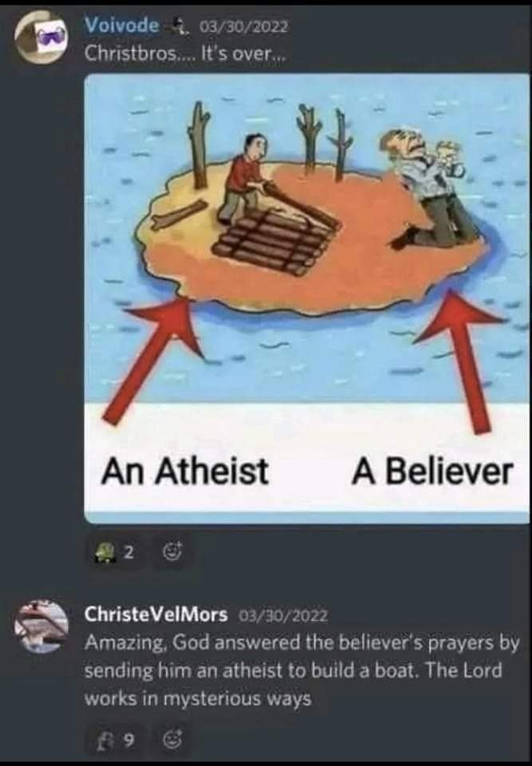Click ChristeVelMors's reply about mysterious ways
The width and height of the screenshot is (532, 766).
tap(302, 670)
